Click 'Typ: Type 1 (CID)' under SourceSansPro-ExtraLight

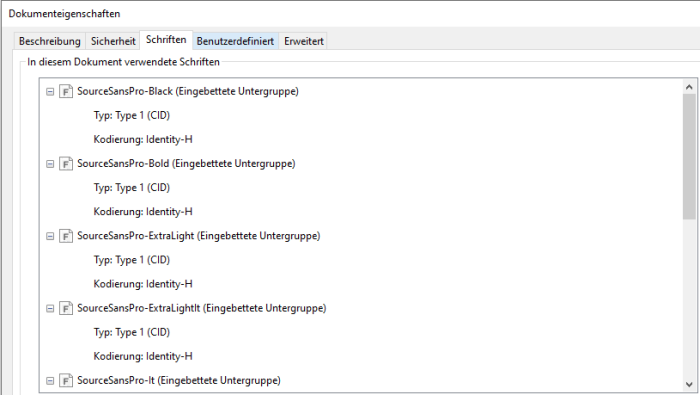pos(132,260)
